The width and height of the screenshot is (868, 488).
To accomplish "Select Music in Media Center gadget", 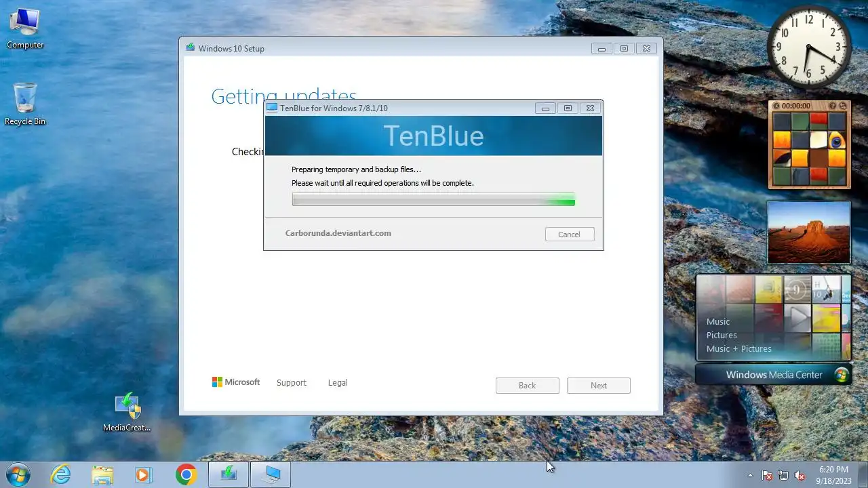I will click(718, 321).
